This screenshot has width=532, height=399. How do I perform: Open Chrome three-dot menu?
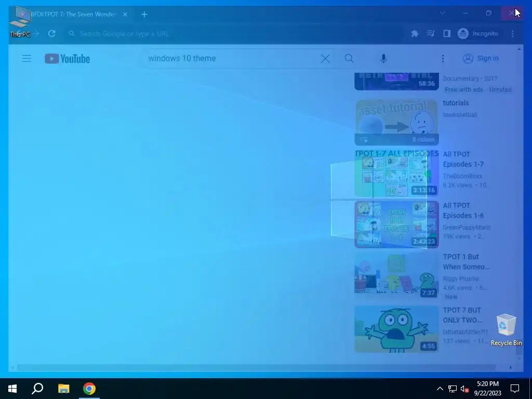pyautogui.click(x=513, y=34)
